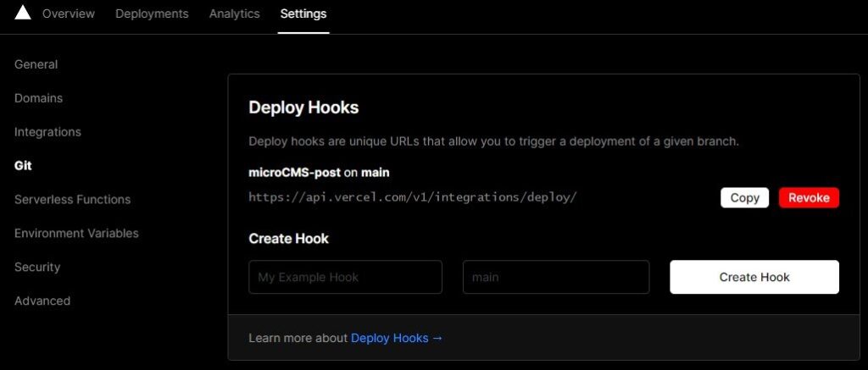Open Serverless Functions settings
The height and width of the screenshot is (370, 868).
(x=73, y=199)
